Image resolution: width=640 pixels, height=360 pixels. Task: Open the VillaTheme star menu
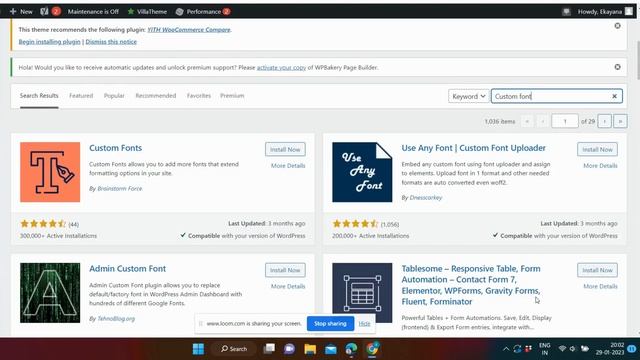pos(147,11)
